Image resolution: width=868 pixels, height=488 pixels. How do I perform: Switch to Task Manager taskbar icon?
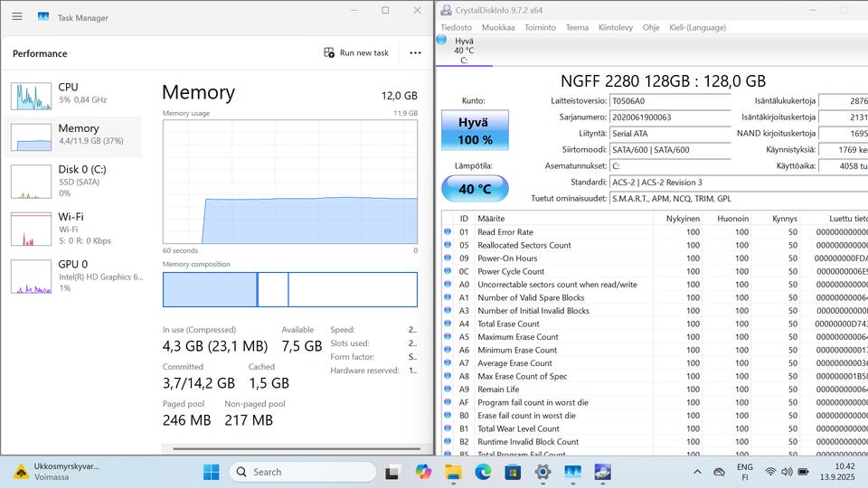pyautogui.click(x=572, y=472)
